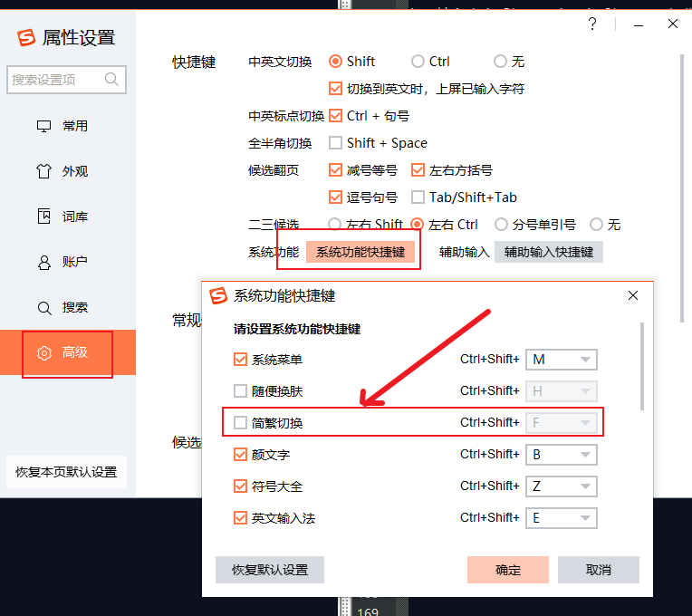Screen dimensions: 692x616
Task: Open the 外观 settings section
Action: pos(68,171)
